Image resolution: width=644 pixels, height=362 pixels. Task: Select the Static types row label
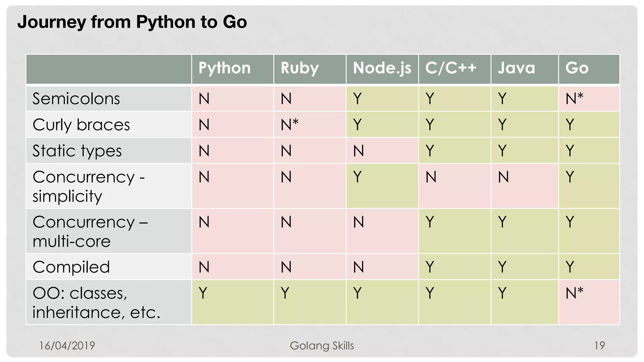tap(77, 151)
